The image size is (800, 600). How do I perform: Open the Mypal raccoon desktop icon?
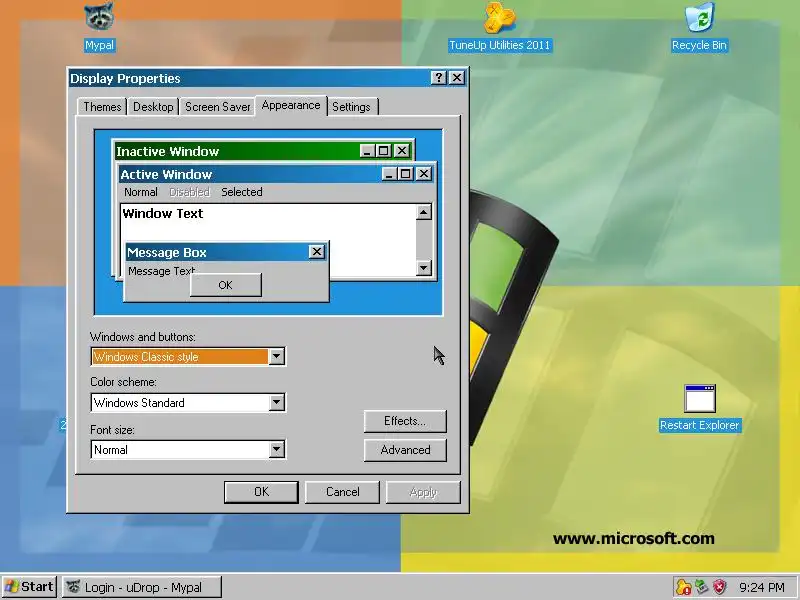click(99, 27)
